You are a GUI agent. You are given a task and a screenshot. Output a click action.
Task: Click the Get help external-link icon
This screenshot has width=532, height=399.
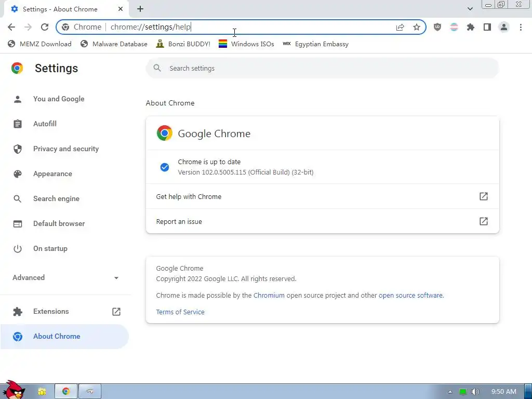pyautogui.click(x=484, y=196)
